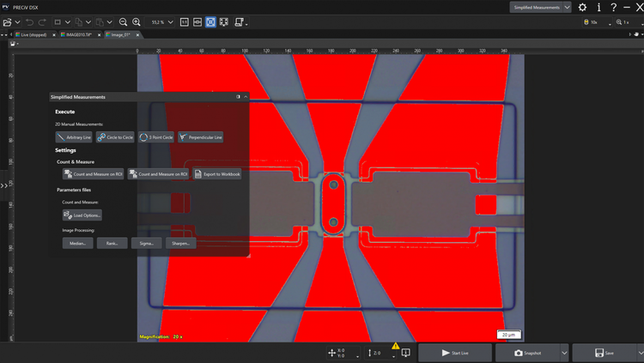Click the zoom in magnifier icon

[137, 21]
